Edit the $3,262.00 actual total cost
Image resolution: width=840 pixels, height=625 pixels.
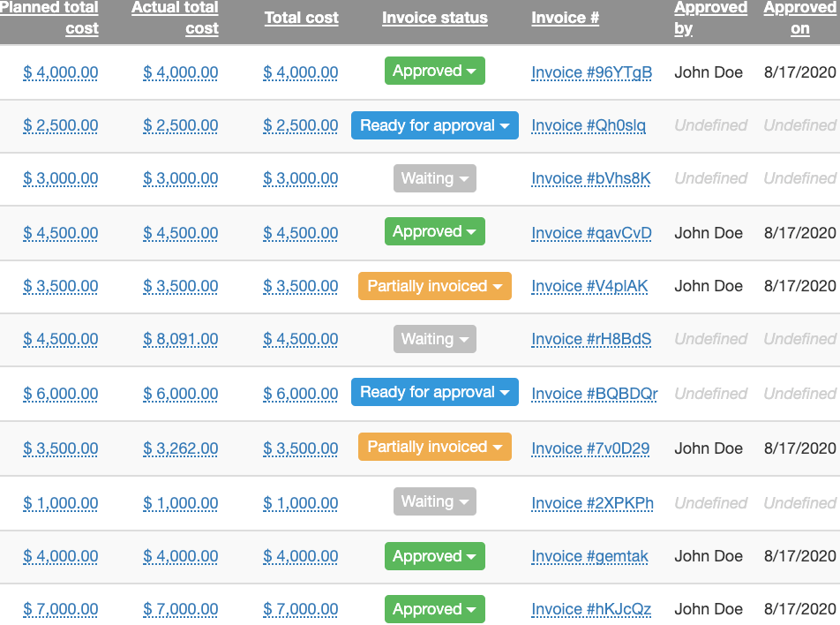click(181, 448)
